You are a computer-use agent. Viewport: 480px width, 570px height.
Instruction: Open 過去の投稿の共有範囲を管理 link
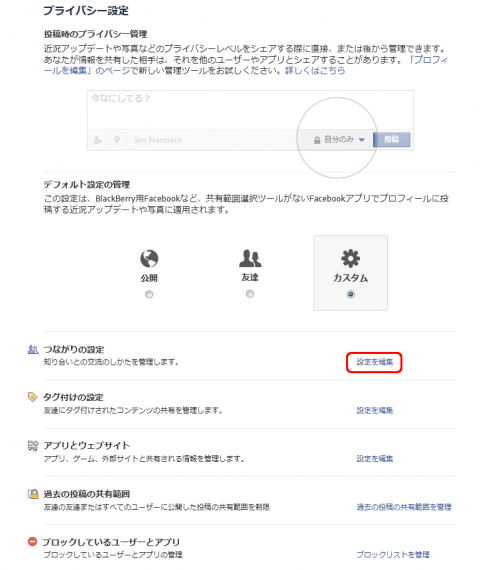(x=404, y=507)
